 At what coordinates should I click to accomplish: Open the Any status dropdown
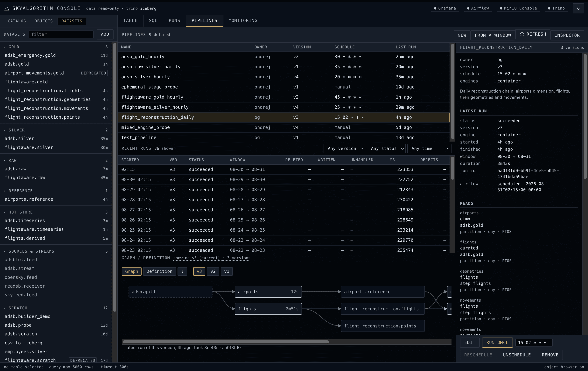coord(386,149)
